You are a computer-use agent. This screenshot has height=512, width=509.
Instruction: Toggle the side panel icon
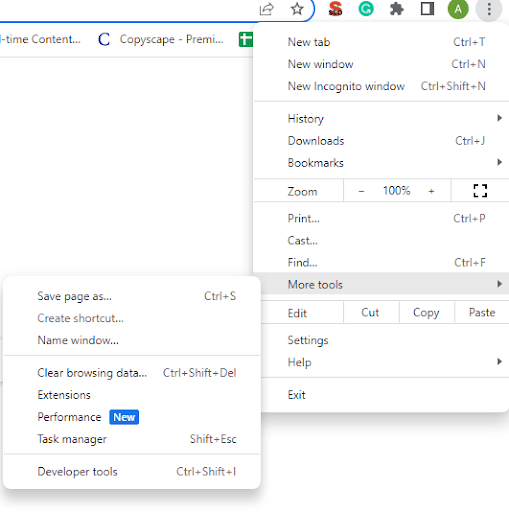pos(427,9)
